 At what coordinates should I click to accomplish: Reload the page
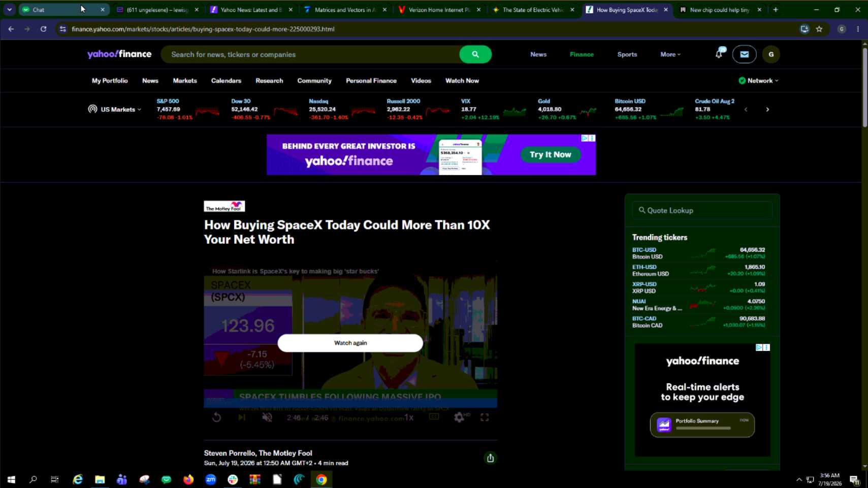click(44, 29)
